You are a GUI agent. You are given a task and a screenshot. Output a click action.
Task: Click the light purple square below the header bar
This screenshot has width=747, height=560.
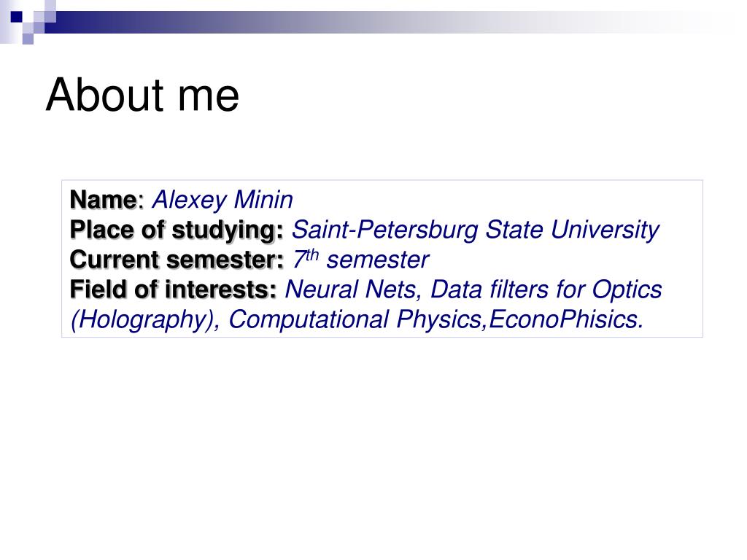[28, 39]
